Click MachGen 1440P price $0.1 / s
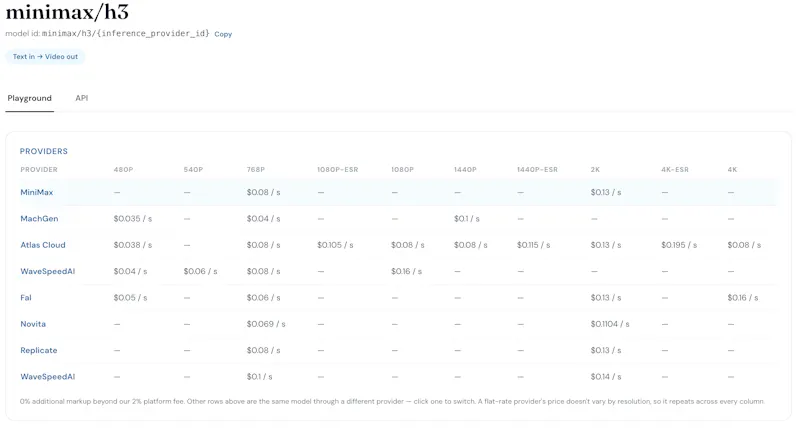This screenshot has width=800, height=428. click(x=467, y=219)
